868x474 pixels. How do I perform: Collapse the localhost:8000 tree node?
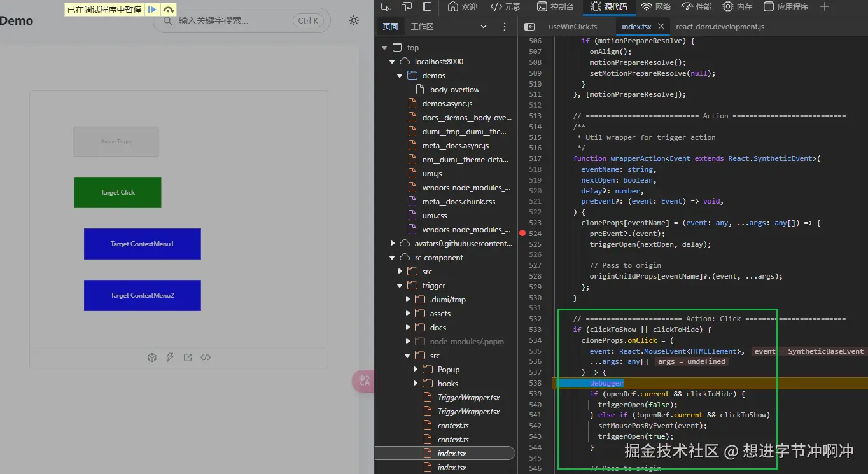click(x=393, y=62)
